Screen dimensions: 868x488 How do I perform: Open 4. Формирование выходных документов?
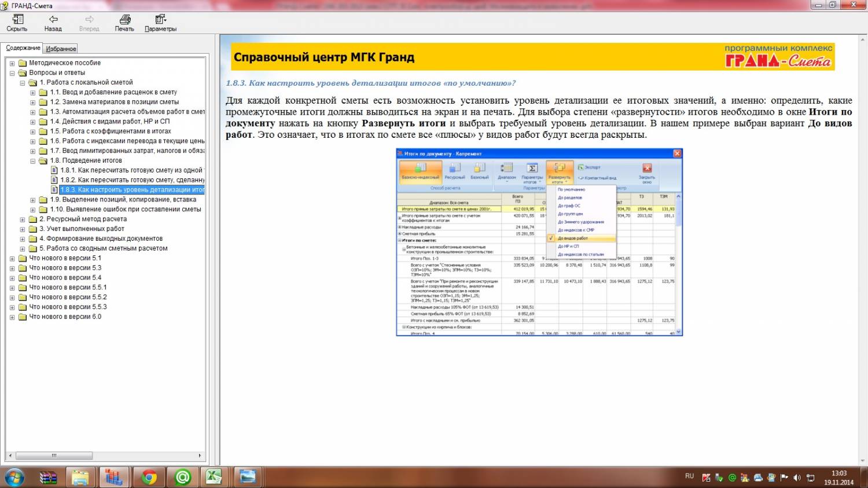coord(101,239)
